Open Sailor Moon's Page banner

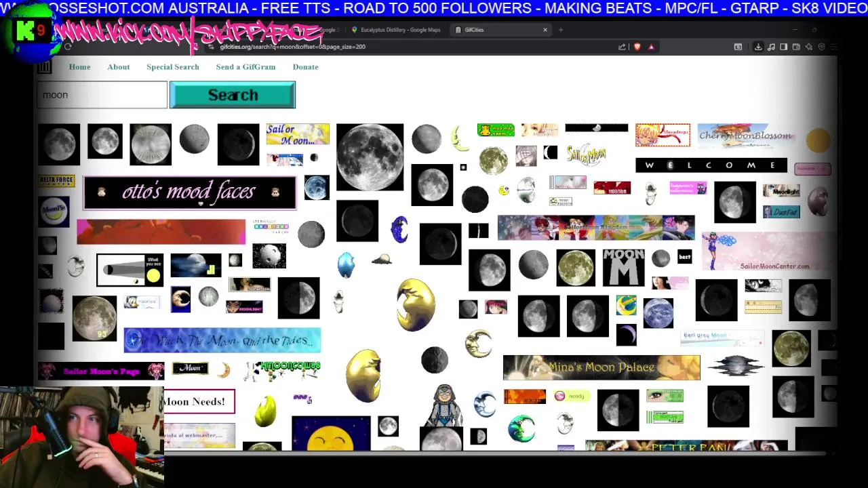point(101,371)
